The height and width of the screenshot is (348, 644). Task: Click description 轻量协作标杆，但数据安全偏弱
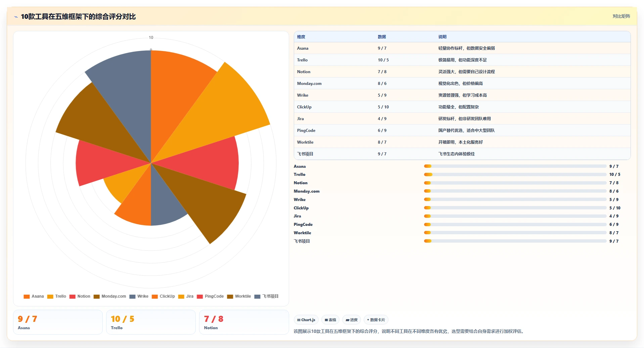pyautogui.click(x=466, y=48)
